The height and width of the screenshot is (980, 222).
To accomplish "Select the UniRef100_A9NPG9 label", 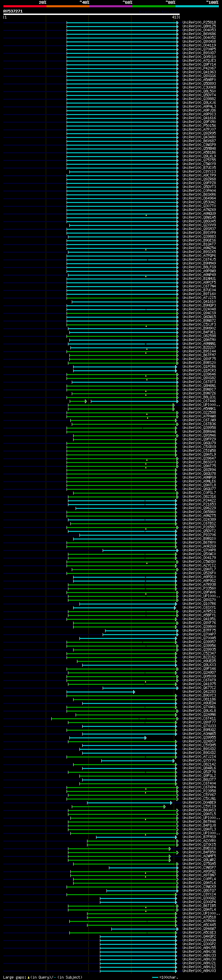I will [199, 477].
